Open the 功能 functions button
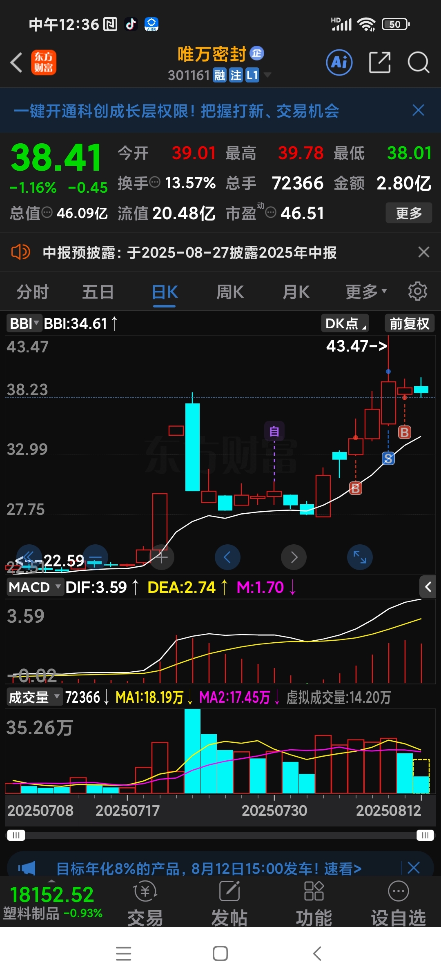 coord(314,903)
